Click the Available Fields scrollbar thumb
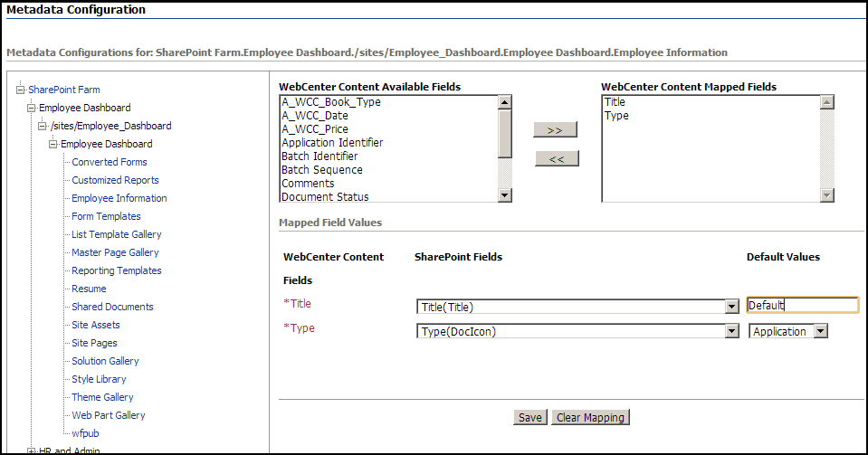The image size is (868, 455). (x=504, y=134)
